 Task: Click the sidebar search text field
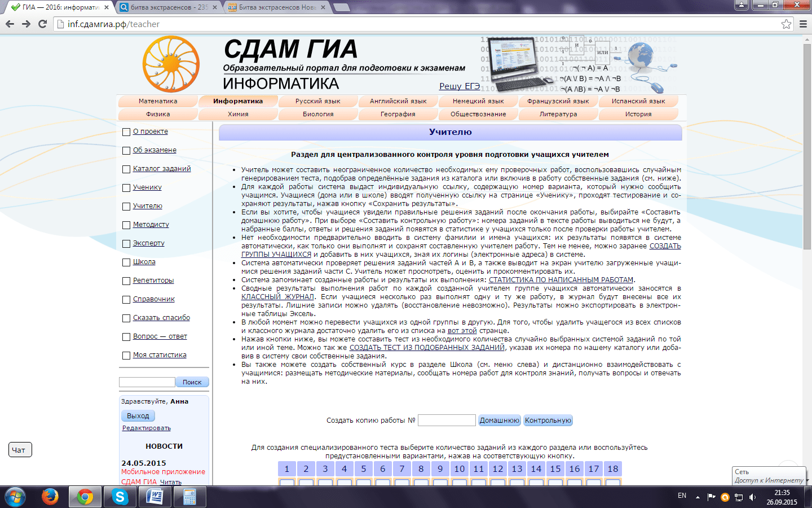click(x=147, y=382)
